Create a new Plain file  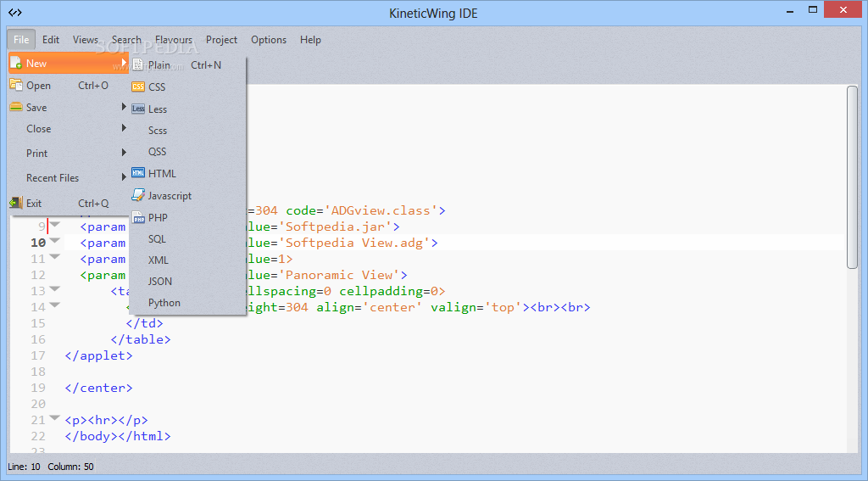tap(187, 64)
